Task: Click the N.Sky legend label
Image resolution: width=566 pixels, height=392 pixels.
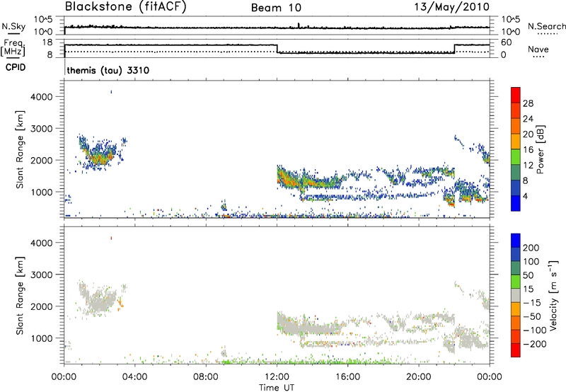Action: click(13, 26)
